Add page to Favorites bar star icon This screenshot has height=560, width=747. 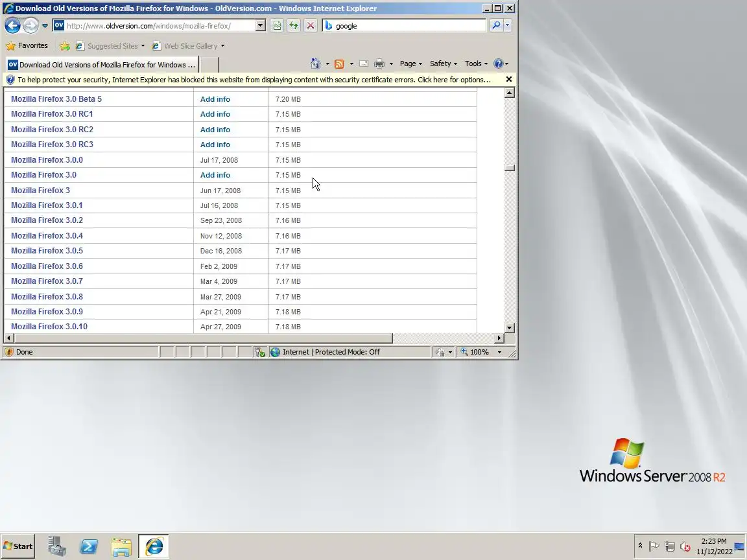[65, 46]
